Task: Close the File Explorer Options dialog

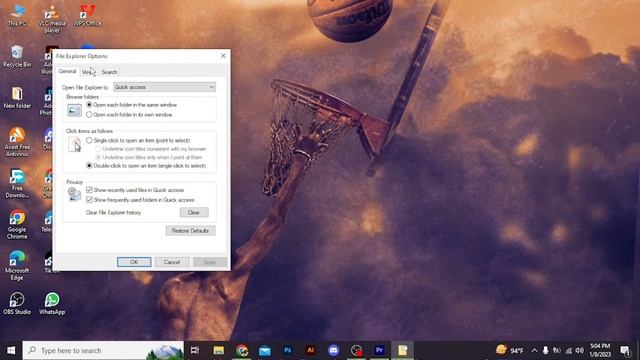Action: [223, 56]
